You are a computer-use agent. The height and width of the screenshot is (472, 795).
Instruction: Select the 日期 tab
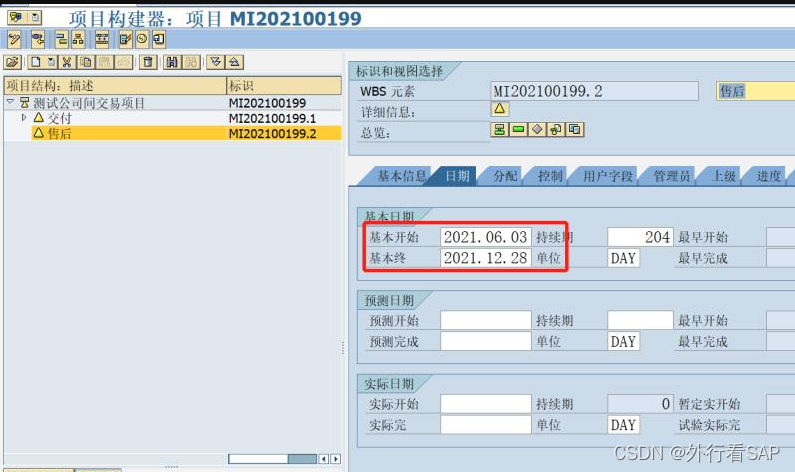coord(457,176)
